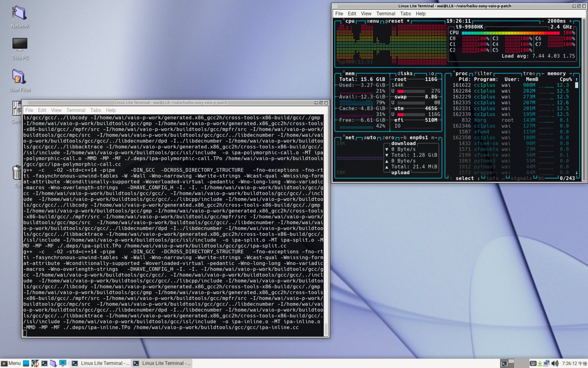Open Terminal menu in the g++ build terminal
The width and height of the screenshot is (588, 368).
click(x=76, y=110)
